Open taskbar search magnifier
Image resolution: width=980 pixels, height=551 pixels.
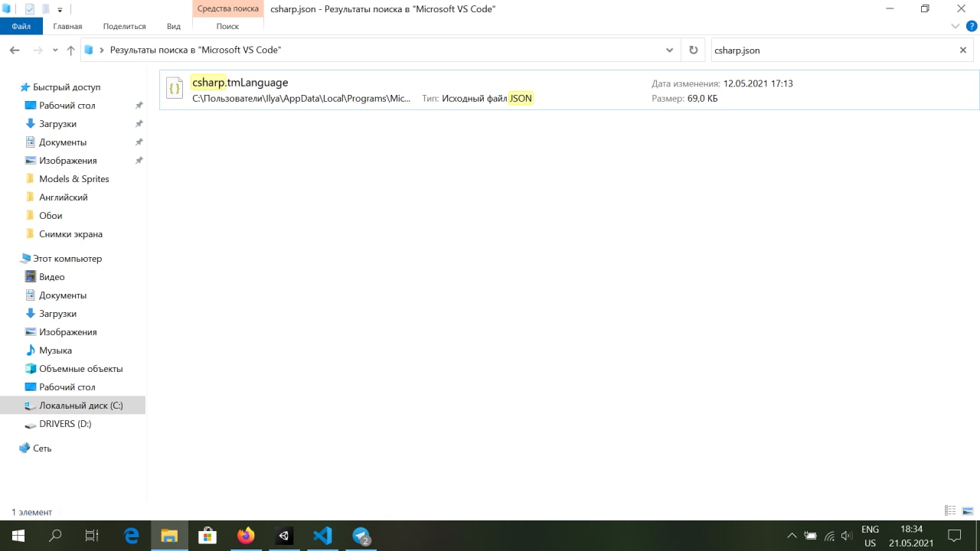tap(55, 536)
